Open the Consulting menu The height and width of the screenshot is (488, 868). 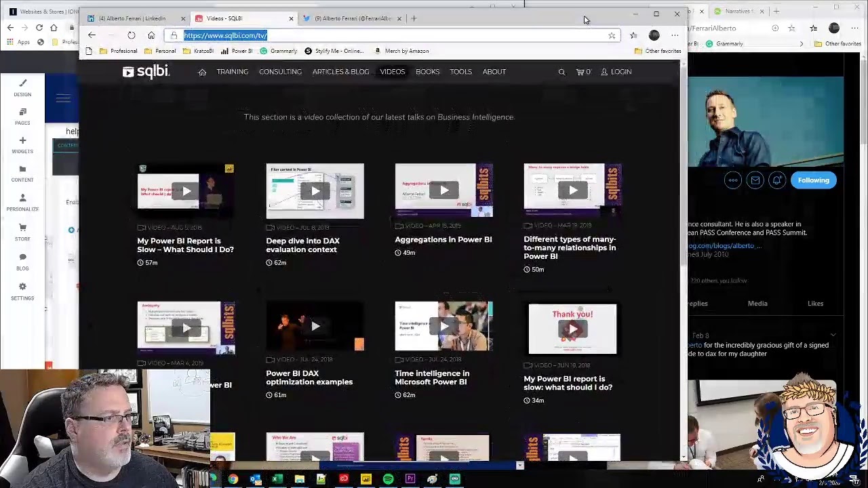(x=280, y=72)
